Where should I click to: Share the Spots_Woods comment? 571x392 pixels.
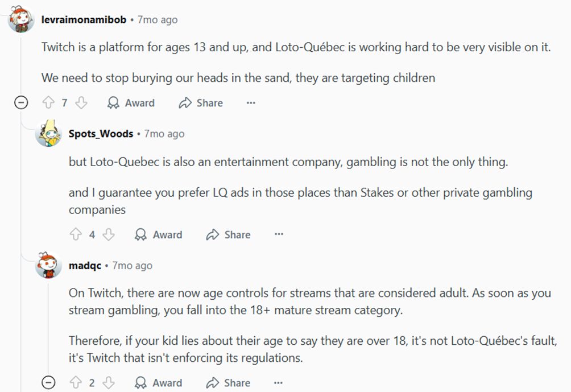coord(229,234)
